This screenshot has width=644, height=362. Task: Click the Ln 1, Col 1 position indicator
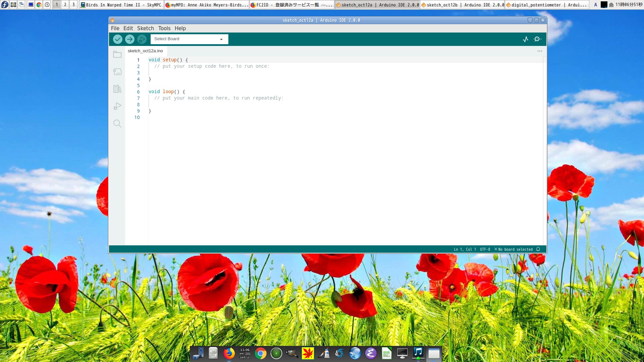pos(465,249)
